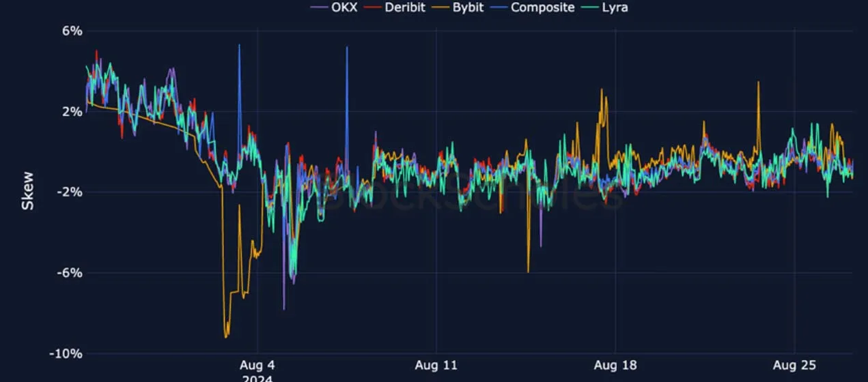Click the 6% y-axis tick label
The height and width of the screenshot is (382, 868).
pyautogui.click(x=73, y=31)
